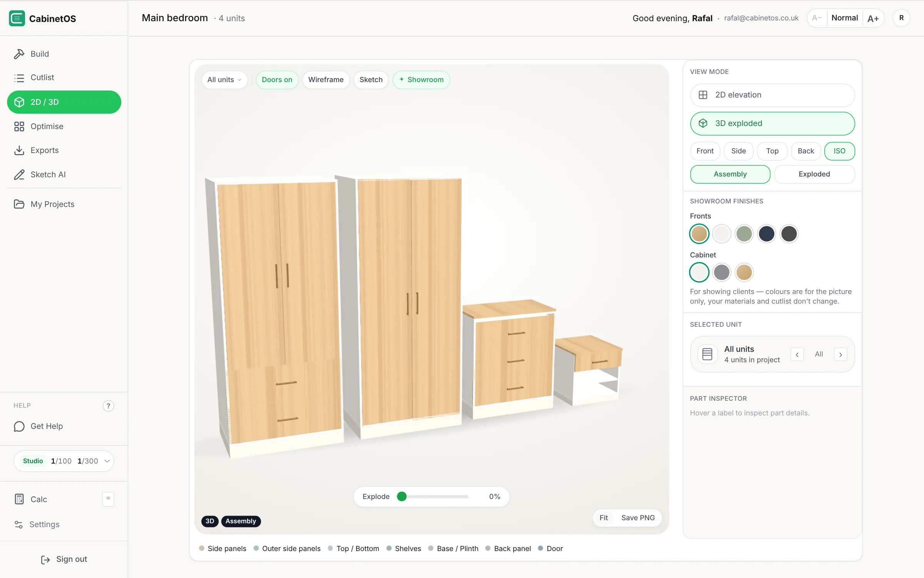
Task: Switch to Top view
Action: pyautogui.click(x=772, y=151)
